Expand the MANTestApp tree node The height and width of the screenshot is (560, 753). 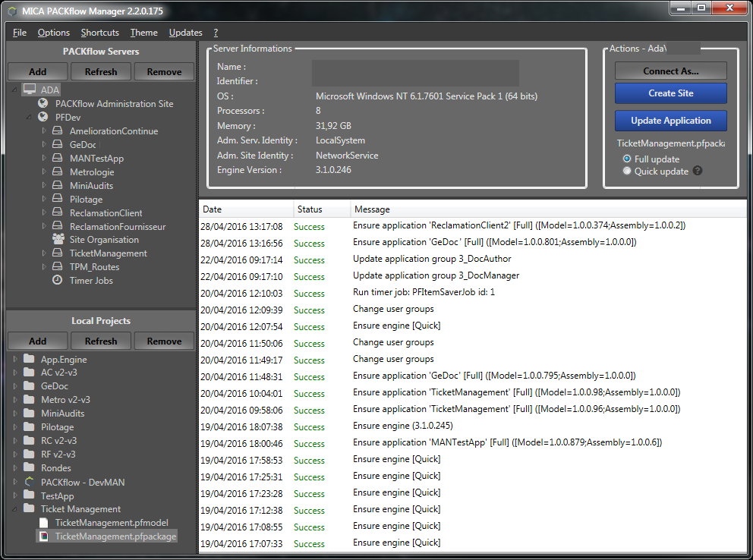coord(44,158)
